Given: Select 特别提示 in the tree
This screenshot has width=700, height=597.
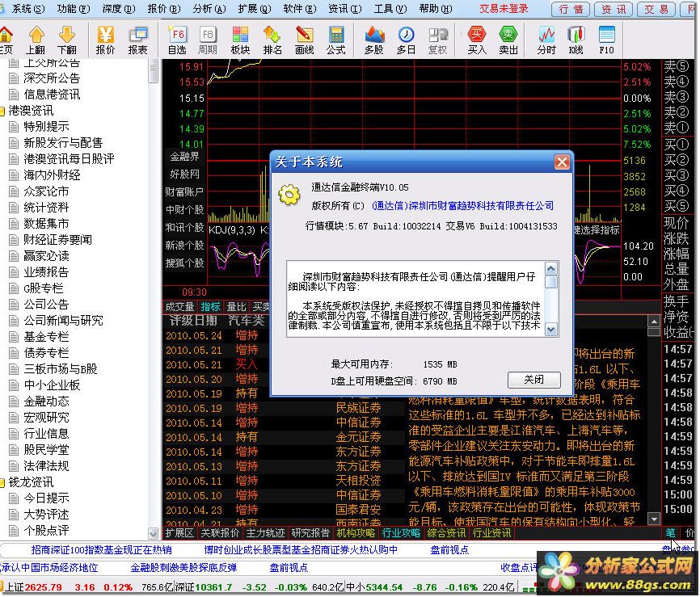Looking at the screenshot, I should coord(46,127).
